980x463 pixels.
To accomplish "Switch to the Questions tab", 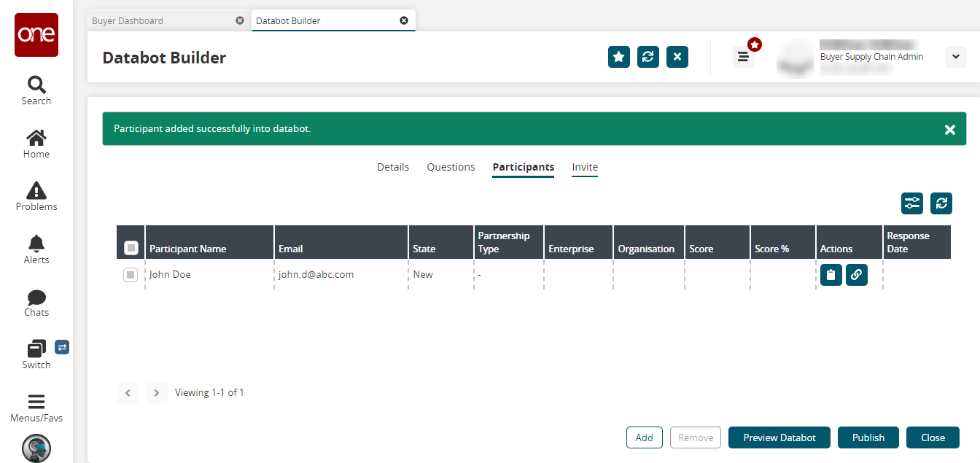I will [451, 167].
